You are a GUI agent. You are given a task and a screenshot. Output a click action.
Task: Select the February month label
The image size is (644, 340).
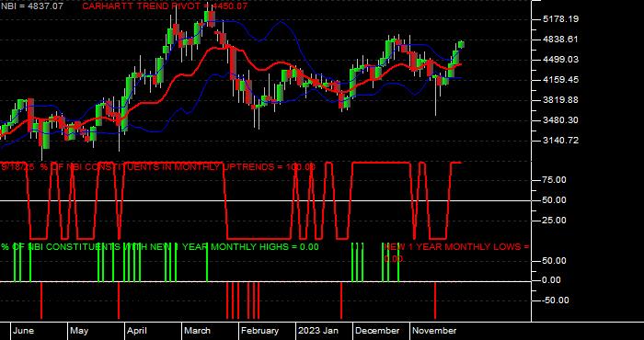[x=260, y=331]
